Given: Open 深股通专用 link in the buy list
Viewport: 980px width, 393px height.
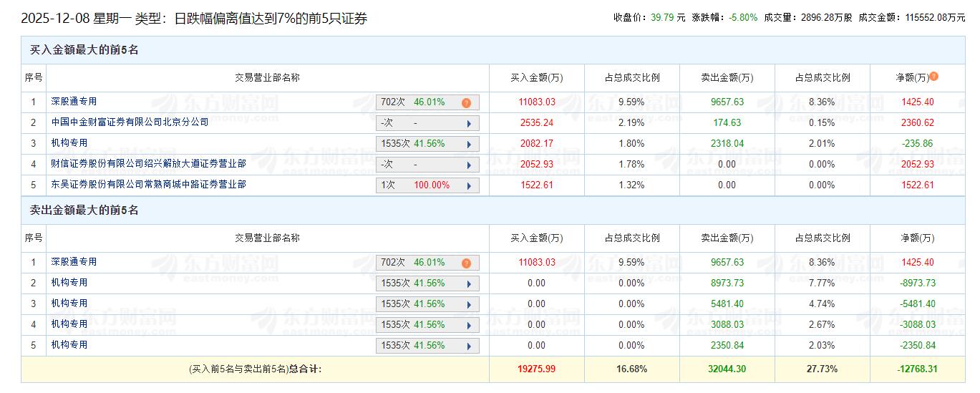Looking at the screenshot, I should pos(73,102).
